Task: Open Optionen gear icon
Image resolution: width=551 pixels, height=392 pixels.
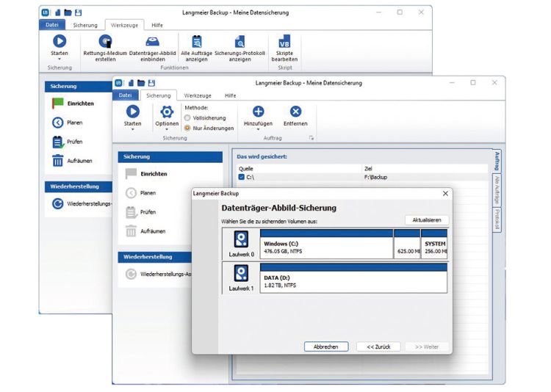Action: [x=167, y=112]
